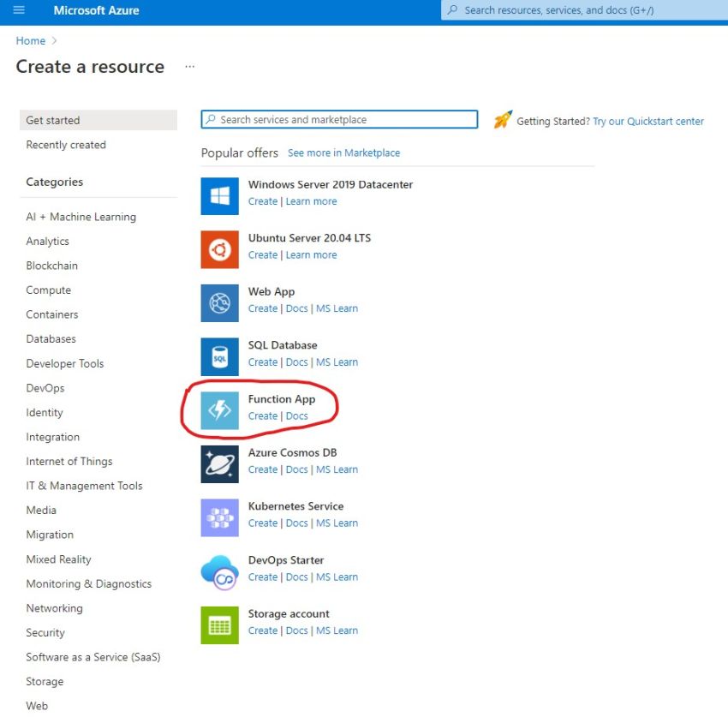Image resolution: width=728 pixels, height=723 pixels.
Task: Click the Ubuntu Server 20.04 LTS icon
Action: tap(218, 249)
